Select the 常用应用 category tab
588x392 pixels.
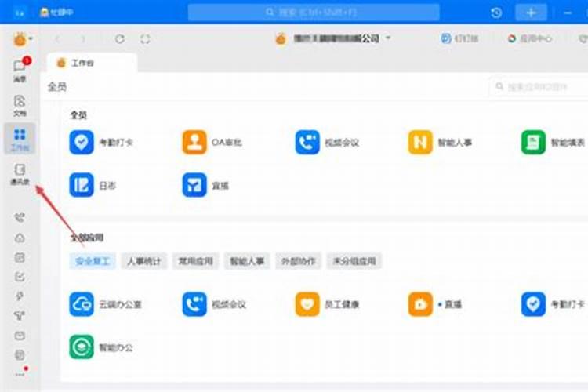pos(195,261)
